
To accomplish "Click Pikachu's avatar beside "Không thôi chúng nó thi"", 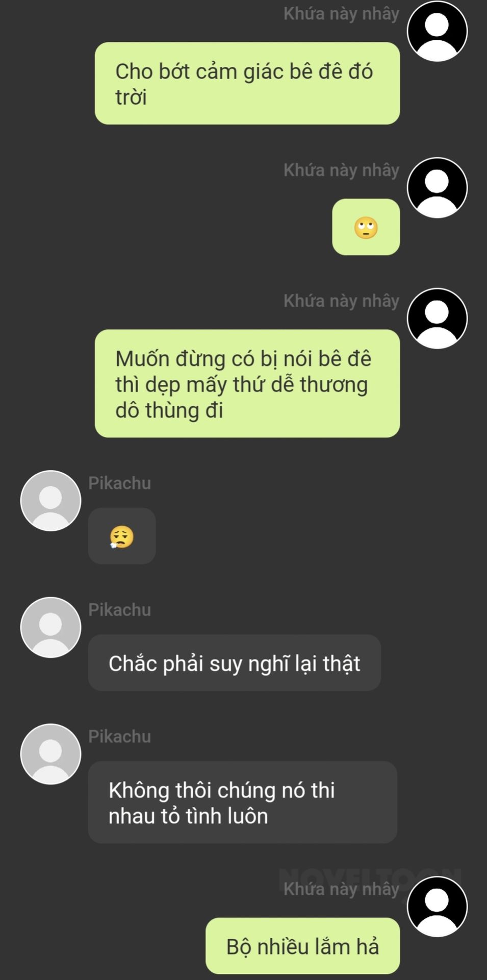I will [50, 754].
